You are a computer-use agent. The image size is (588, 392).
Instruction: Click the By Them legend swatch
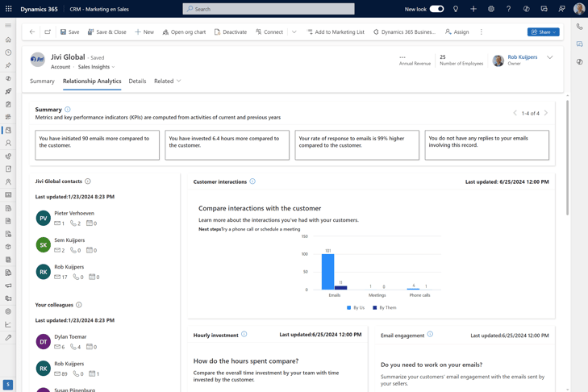pyautogui.click(x=374, y=307)
